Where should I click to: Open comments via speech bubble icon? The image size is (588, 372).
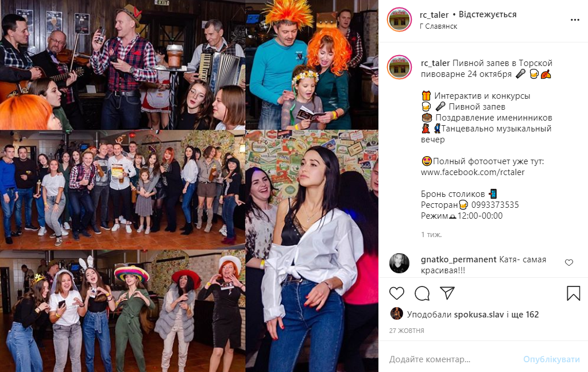[422, 293]
